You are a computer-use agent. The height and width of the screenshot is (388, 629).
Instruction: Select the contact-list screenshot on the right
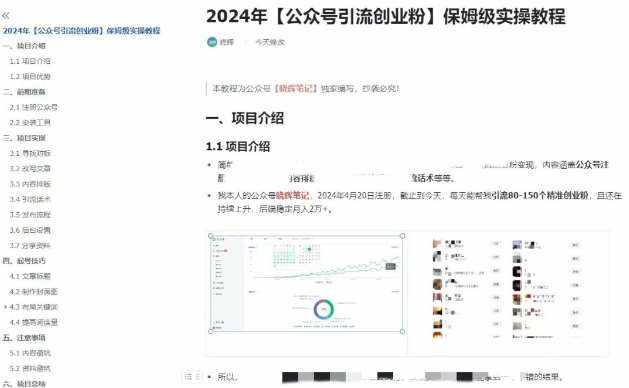coord(508,289)
